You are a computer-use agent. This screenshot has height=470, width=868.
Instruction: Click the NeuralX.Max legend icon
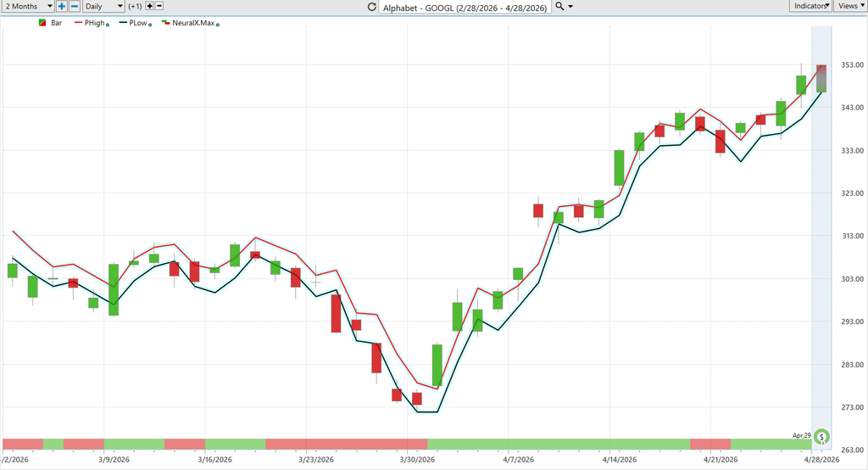[x=165, y=23]
